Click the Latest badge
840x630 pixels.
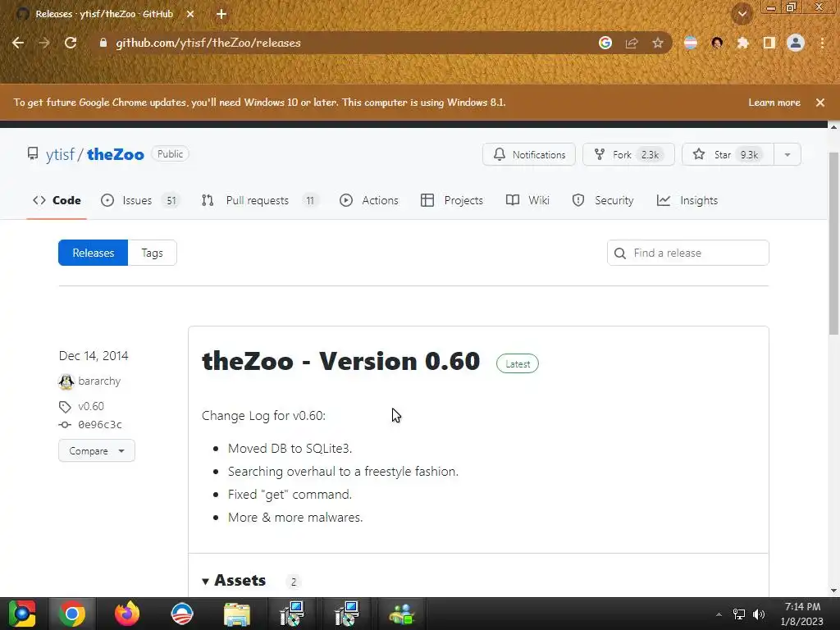tap(518, 363)
